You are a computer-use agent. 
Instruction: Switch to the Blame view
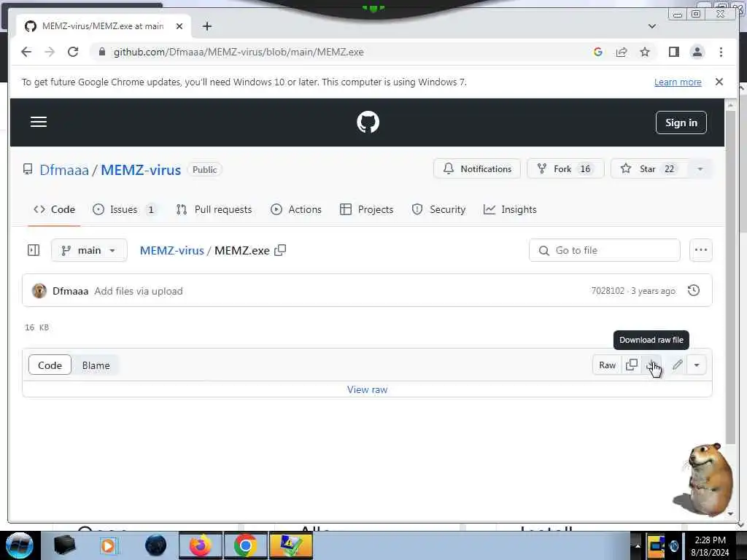[96, 365]
